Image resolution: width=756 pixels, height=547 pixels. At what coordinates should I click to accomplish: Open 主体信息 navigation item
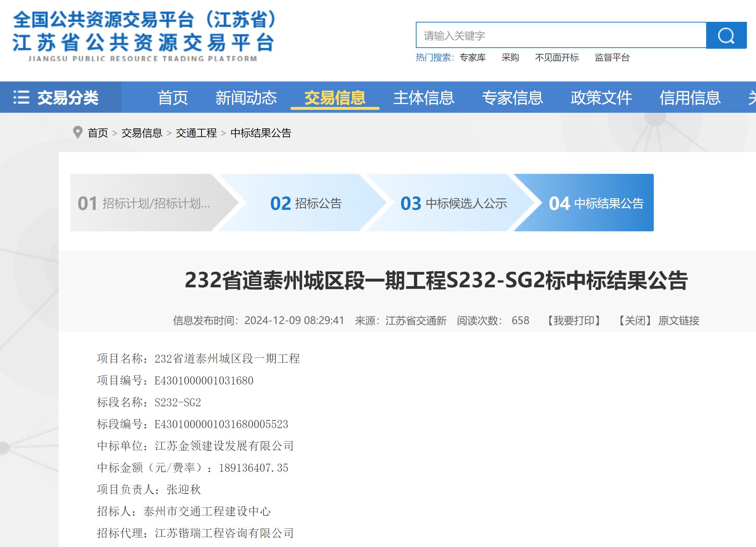click(423, 97)
